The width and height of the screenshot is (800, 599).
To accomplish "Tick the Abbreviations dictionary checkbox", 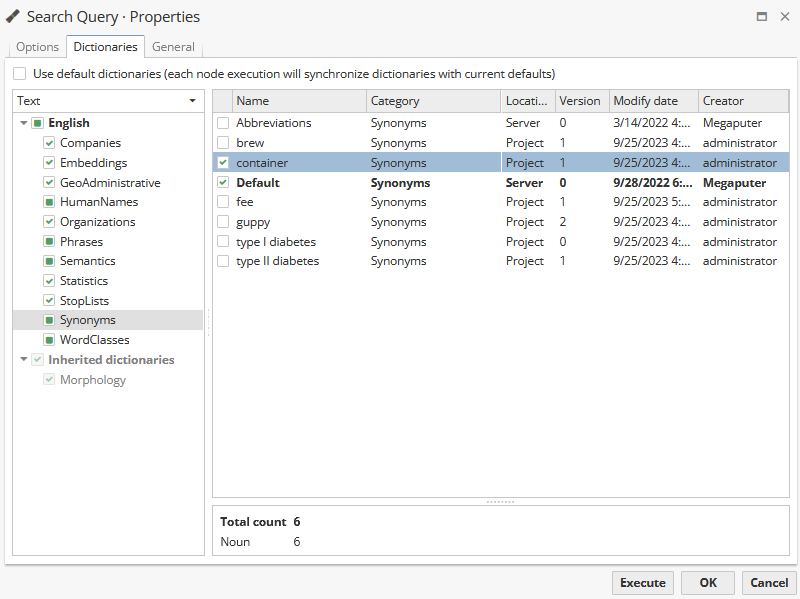I will pyautogui.click(x=223, y=123).
